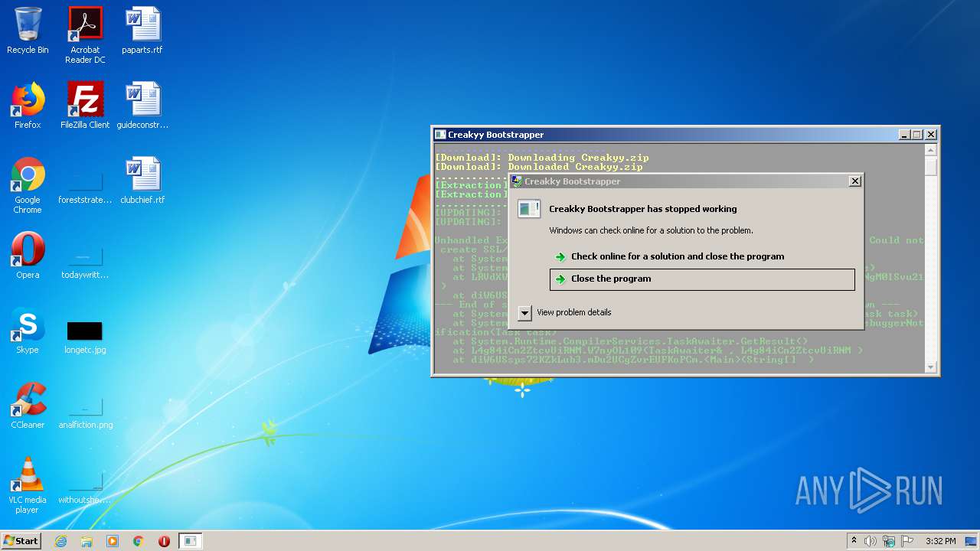Show hidden tray icons arrow
Screen dimensions: 980x551
point(854,541)
